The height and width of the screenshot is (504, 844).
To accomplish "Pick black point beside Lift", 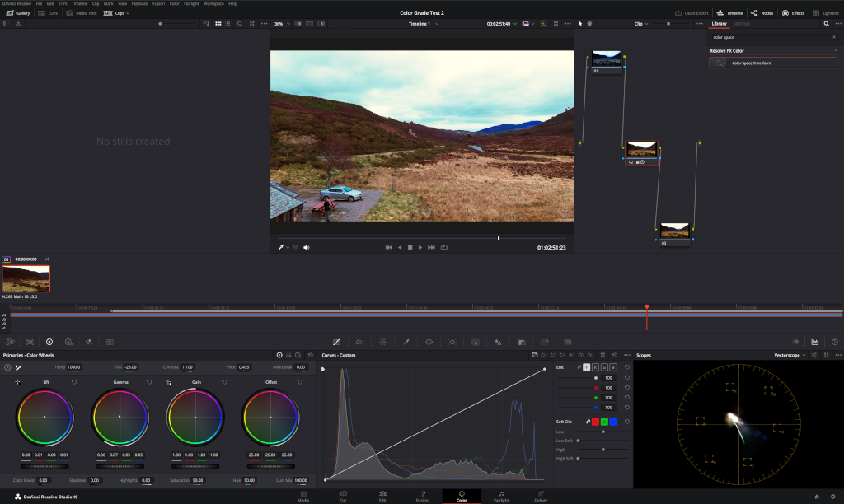I will [x=18, y=382].
